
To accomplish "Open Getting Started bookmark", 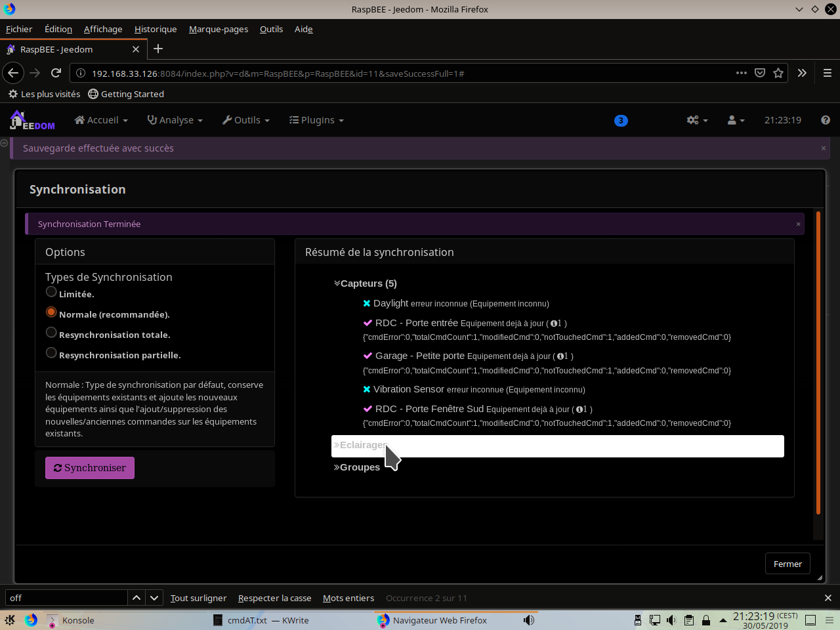I will (x=126, y=94).
